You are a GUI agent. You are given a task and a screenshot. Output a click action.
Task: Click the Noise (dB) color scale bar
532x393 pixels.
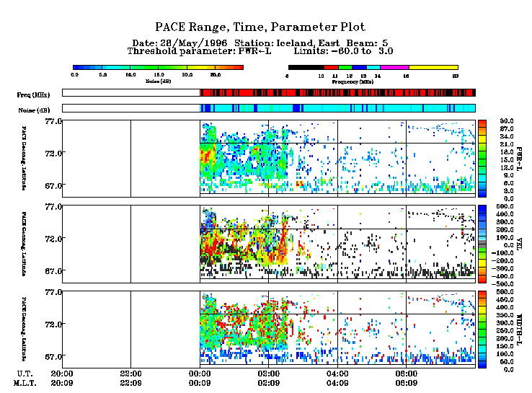pyautogui.click(x=157, y=66)
